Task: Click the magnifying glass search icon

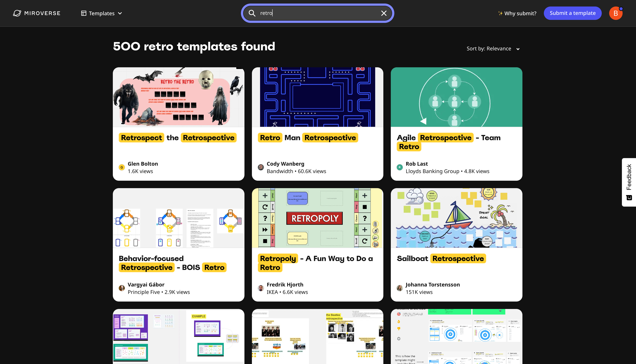Action: [252, 13]
